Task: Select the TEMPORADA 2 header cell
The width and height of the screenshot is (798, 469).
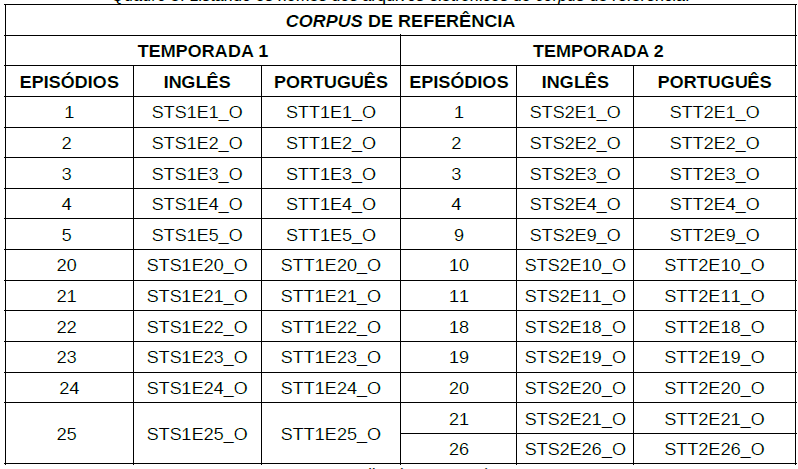Action: tap(598, 51)
